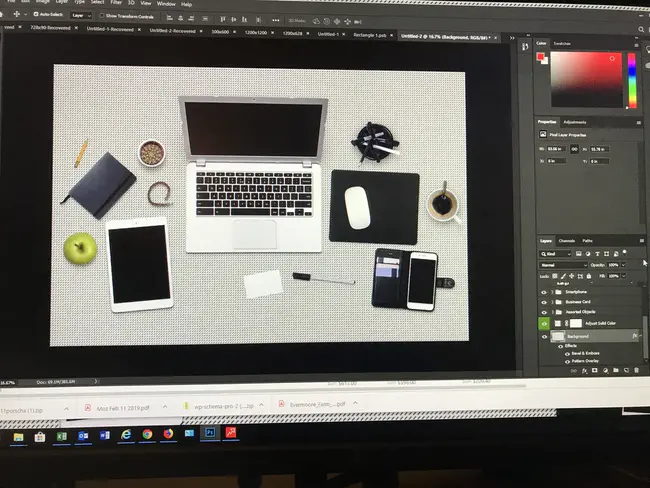
Task: Open the Opacity slider dropdown arrow
Action: point(623,265)
